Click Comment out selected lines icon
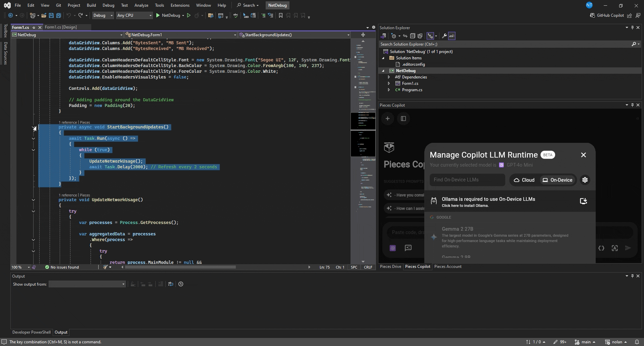644x346 pixels. [263, 15]
